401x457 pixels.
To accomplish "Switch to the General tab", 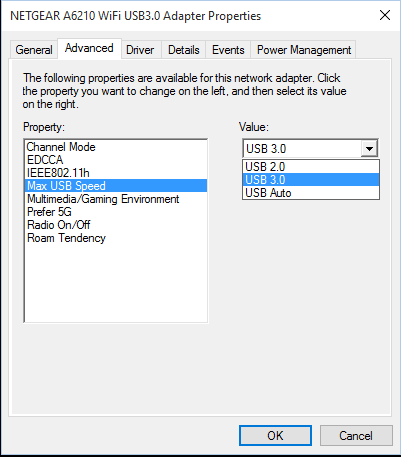I will (34, 50).
